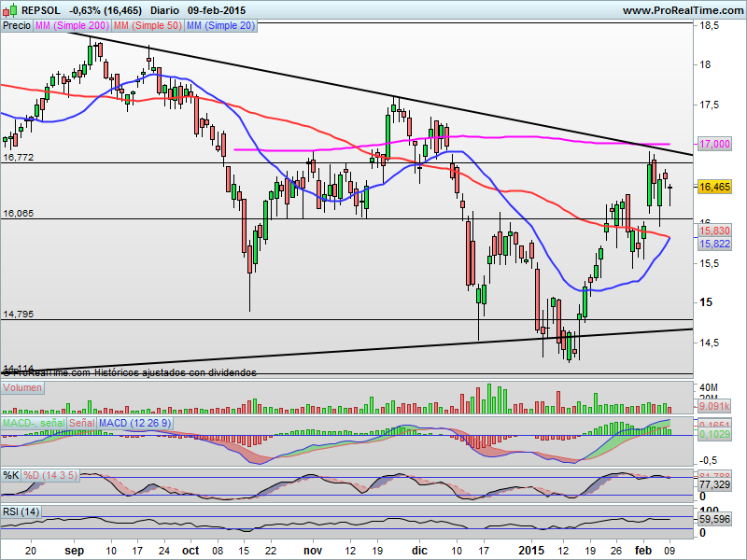Click the RSI (14) indicator label
Screen dimensions: 747x560
click(21, 511)
